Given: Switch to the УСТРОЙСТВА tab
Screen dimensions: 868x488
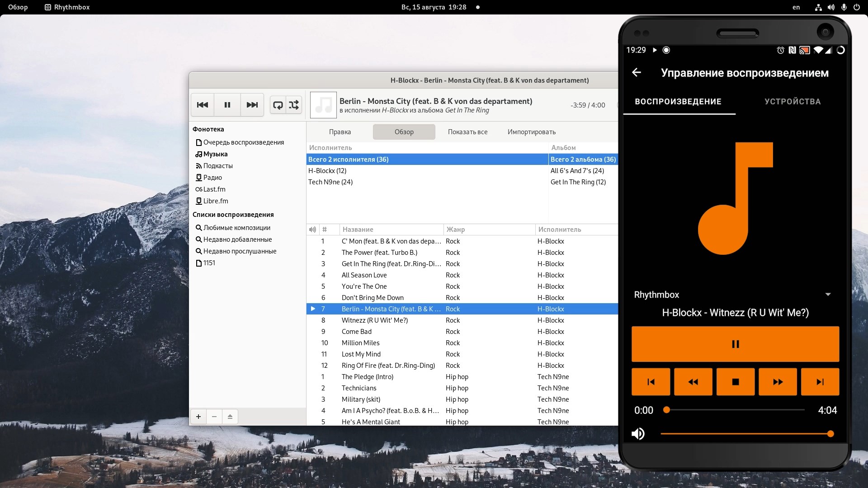Looking at the screenshot, I should coord(792,102).
